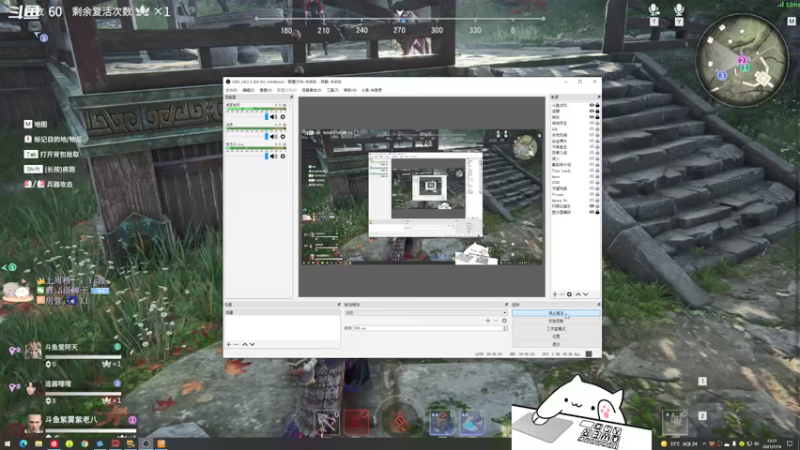Viewport: 800px width, 450px height.
Task: Toggle lock on LOL source
Action: [x=597, y=129]
